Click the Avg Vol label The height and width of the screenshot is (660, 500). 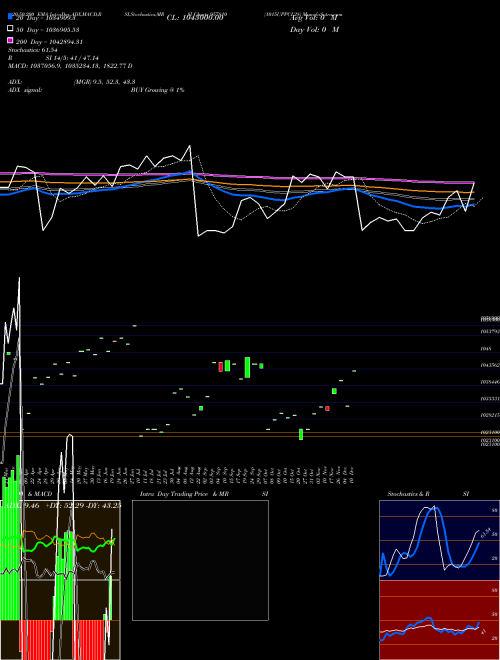coord(314,18)
